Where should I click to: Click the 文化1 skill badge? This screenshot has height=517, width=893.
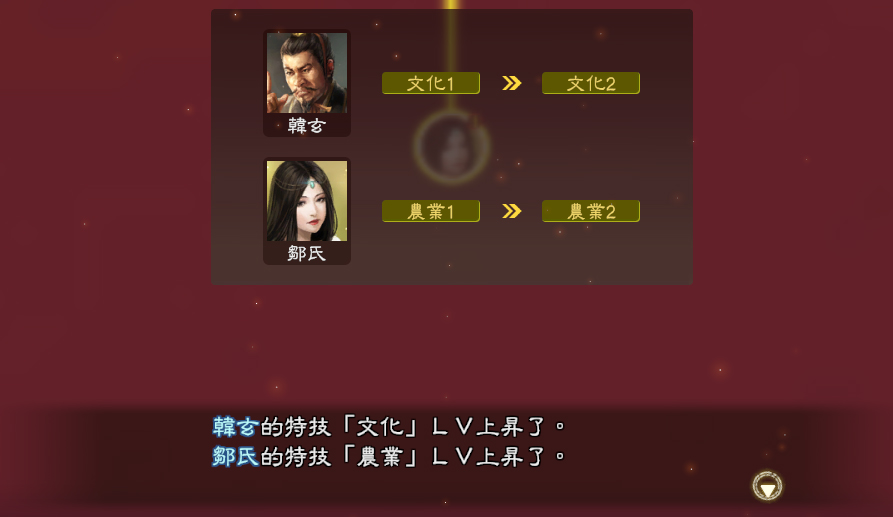click(431, 83)
